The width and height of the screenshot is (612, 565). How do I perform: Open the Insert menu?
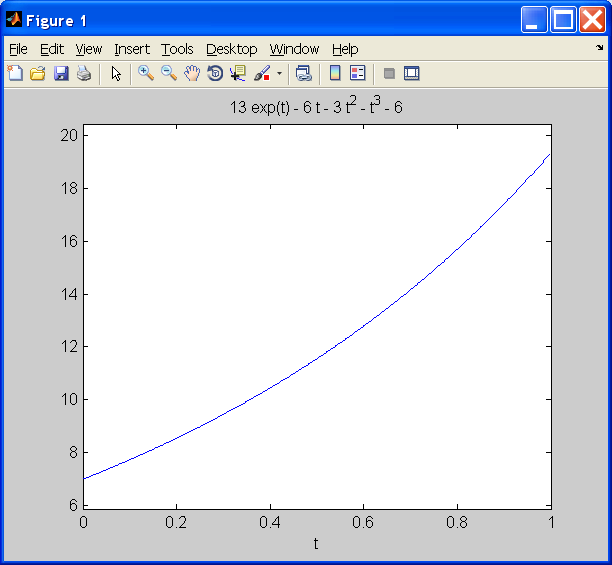(x=132, y=49)
